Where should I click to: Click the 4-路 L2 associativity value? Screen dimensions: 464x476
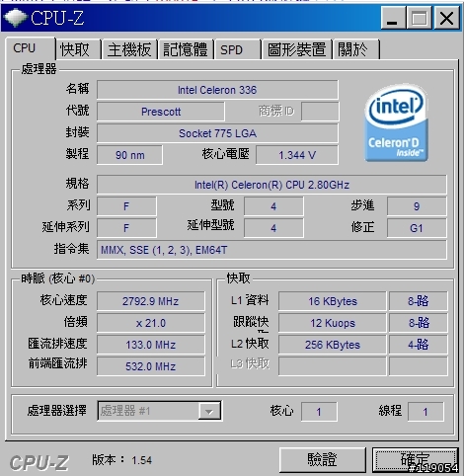(x=418, y=345)
